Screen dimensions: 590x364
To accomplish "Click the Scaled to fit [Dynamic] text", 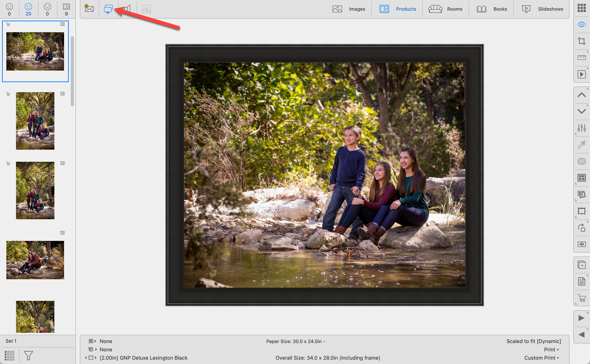I will click(x=533, y=341).
